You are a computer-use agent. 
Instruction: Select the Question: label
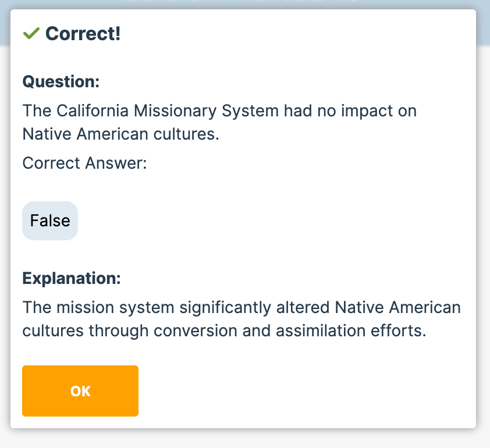pyautogui.click(x=61, y=82)
